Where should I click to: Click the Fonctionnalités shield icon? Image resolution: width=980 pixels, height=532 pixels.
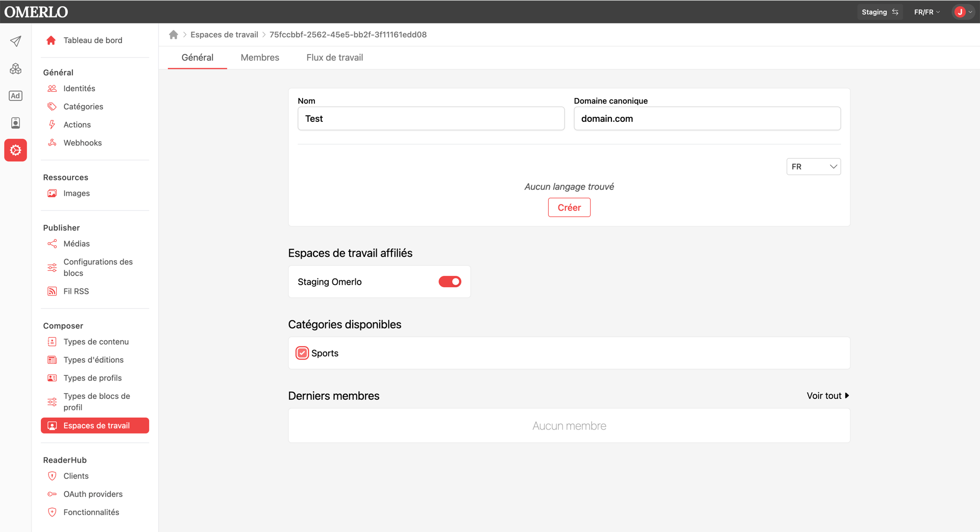coord(52,512)
